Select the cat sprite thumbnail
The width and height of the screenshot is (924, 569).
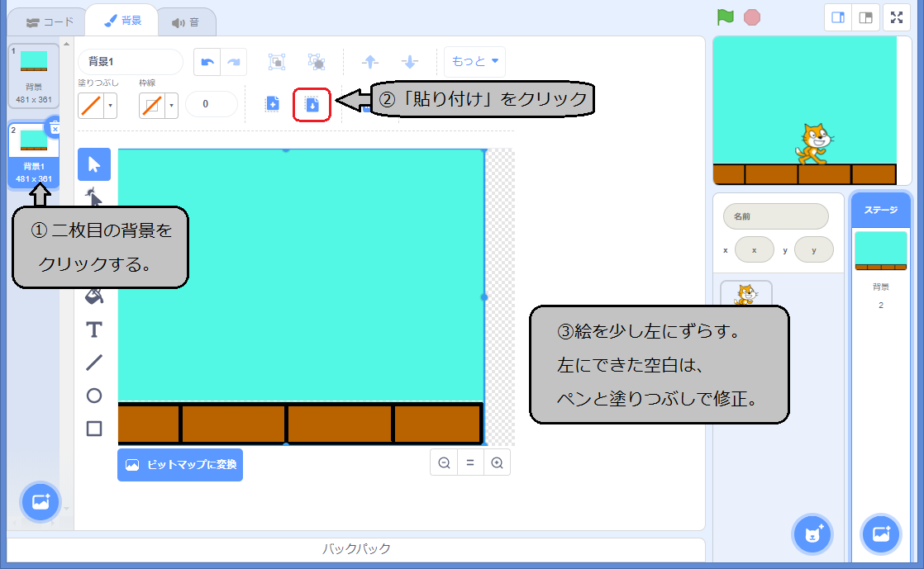coord(746,293)
